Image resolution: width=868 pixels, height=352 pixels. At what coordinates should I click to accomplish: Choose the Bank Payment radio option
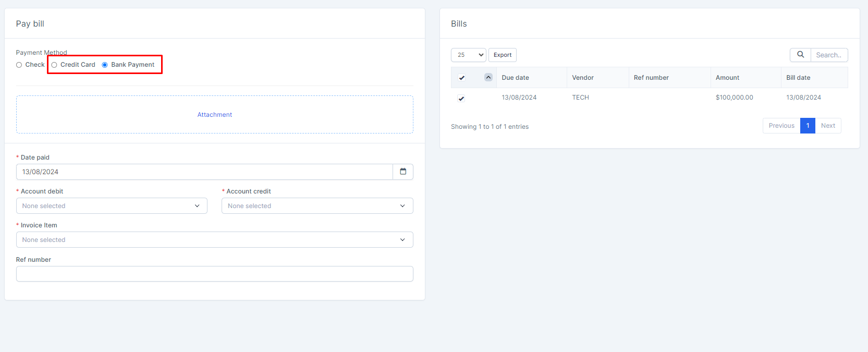105,65
